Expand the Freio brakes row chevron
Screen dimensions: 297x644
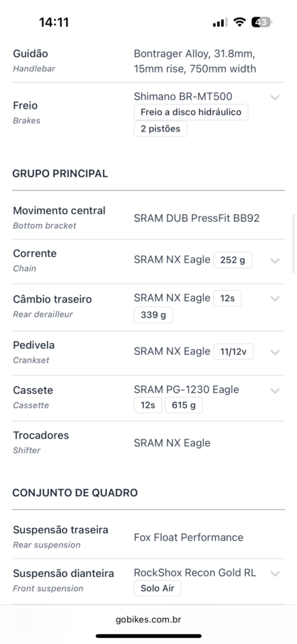pyautogui.click(x=275, y=98)
